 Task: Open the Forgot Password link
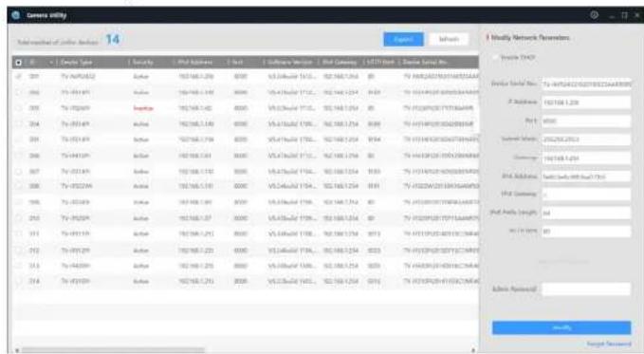(x=609, y=344)
